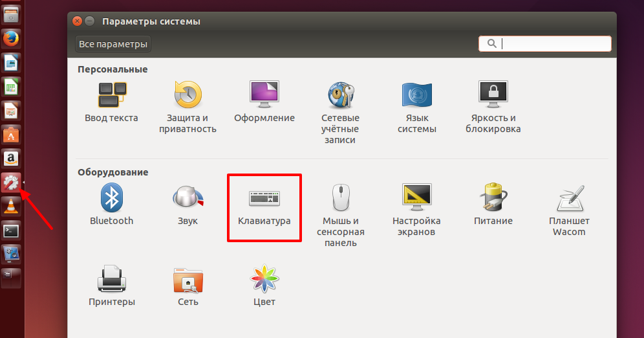Minimize the Параметры системы window

pyautogui.click(x=89, y=21)
